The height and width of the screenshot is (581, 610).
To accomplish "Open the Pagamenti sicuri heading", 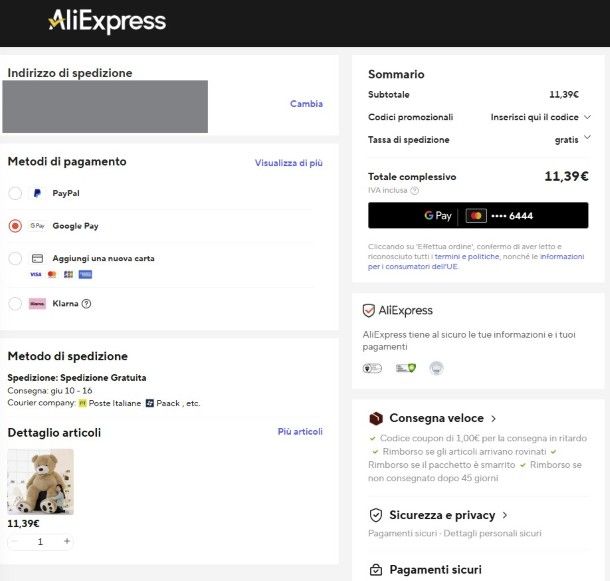I will 435,570.
